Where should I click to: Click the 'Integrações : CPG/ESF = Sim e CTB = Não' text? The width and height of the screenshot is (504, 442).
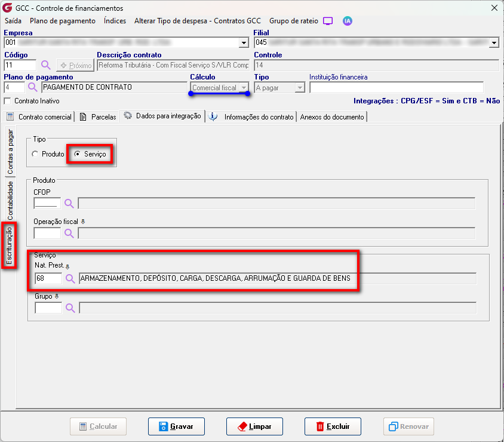point(426,101)
